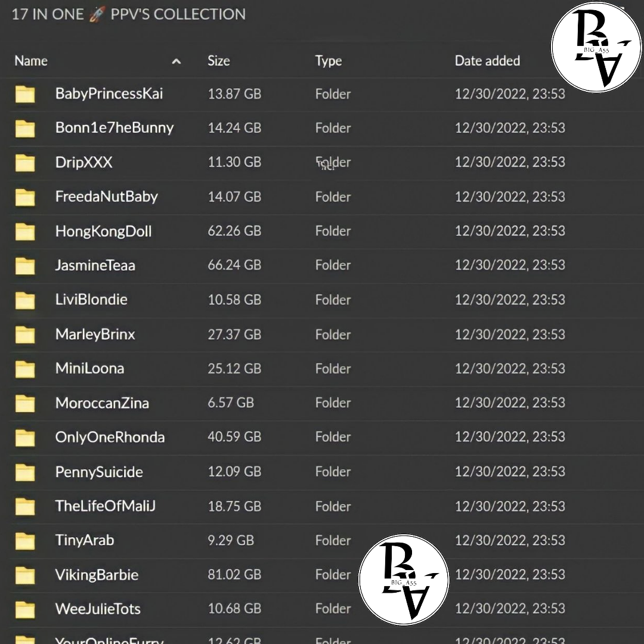Sort by the Date added header
The image size is (644, 644).
tap(487, 61)
